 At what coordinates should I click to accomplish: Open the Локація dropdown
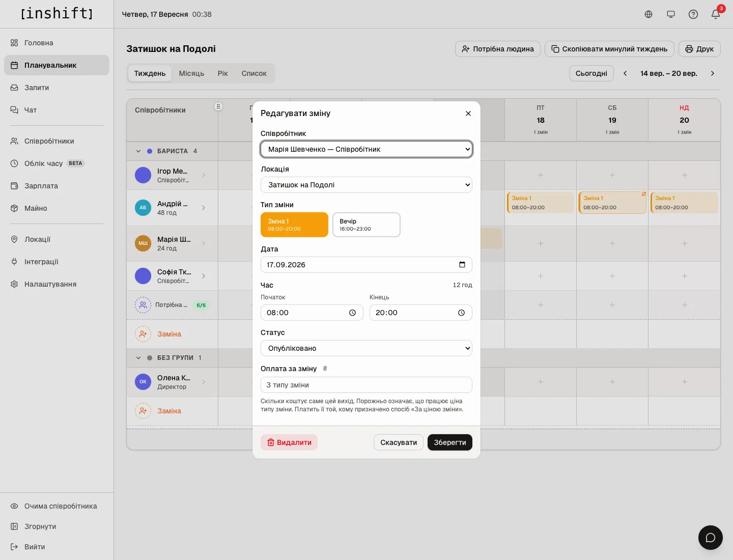point(366,185)
